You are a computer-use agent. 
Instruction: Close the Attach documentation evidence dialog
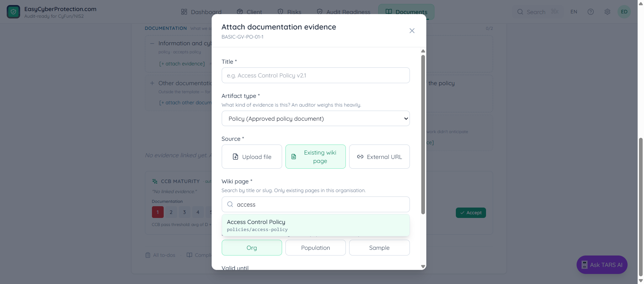tap(412, 31)
